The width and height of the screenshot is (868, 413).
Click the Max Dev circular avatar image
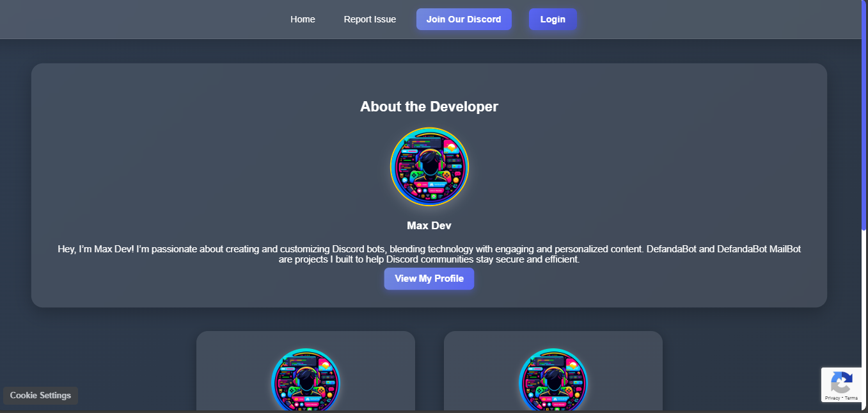[429, 166]
